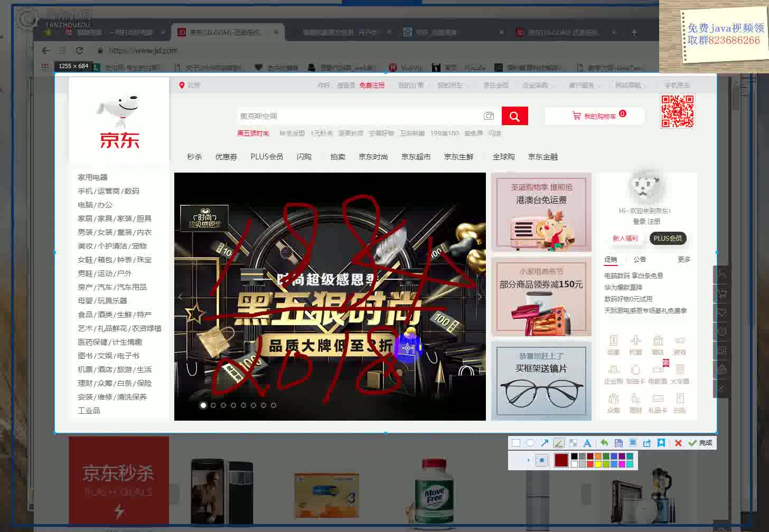The width and height of the screenshot is (769, 532).
Task: Expand 图书/文娱/电子书 category
Action: click(x=108, y=356)
